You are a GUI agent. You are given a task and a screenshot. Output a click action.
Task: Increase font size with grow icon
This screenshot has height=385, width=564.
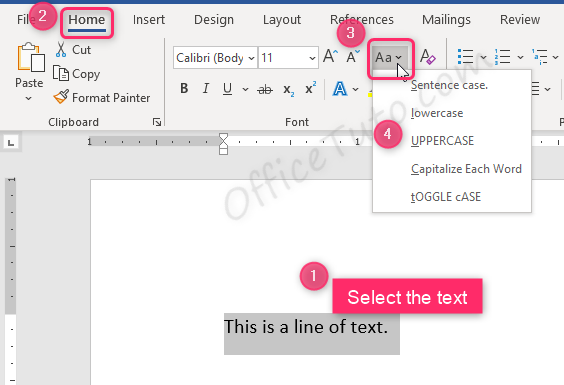pyautogui.click(x=330, y=57)
